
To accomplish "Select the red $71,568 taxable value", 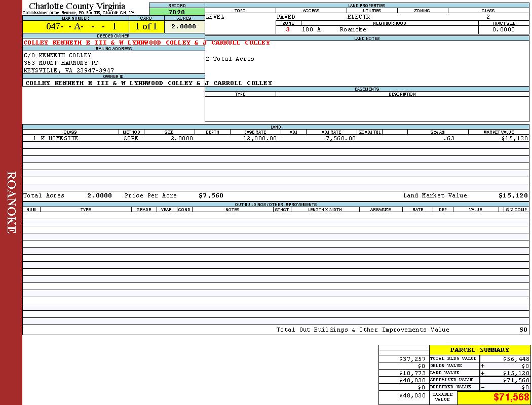I will pyautogui.click(x=511, y=397).
